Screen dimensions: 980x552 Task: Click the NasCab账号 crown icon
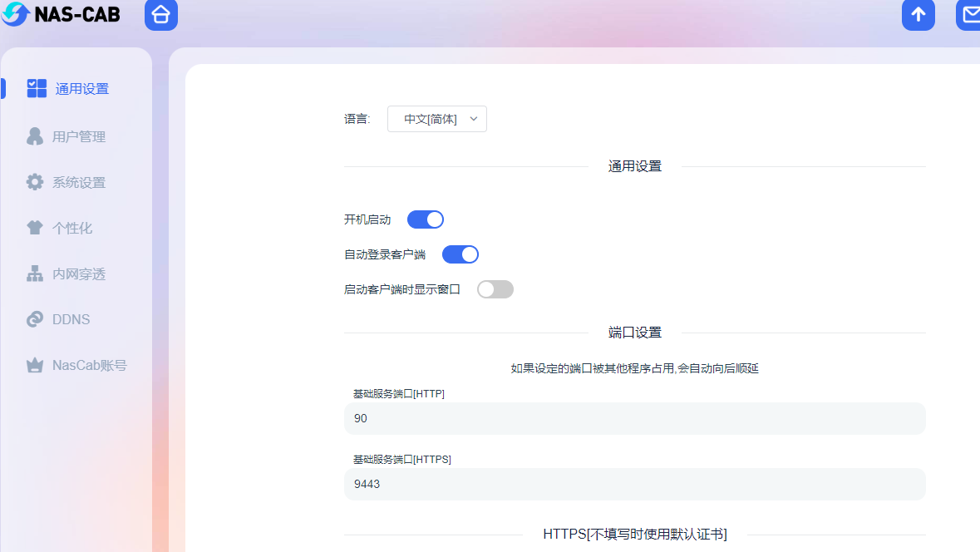click(x=35, y=365)
